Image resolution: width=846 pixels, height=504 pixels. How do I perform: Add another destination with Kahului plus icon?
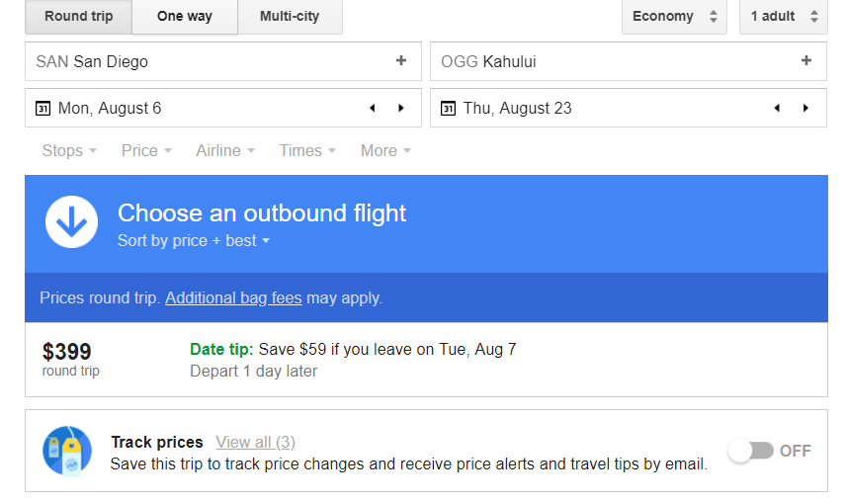point(806,60)
